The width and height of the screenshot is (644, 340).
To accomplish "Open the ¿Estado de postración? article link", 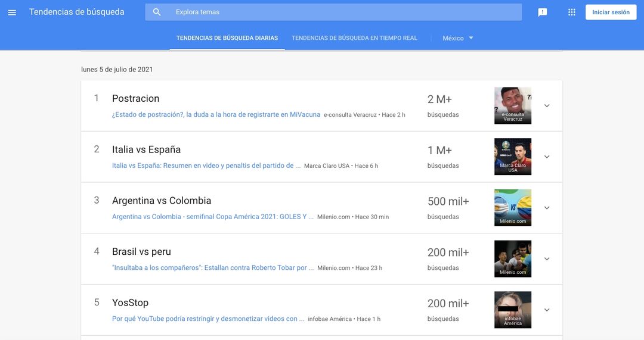I will (216, 115).
